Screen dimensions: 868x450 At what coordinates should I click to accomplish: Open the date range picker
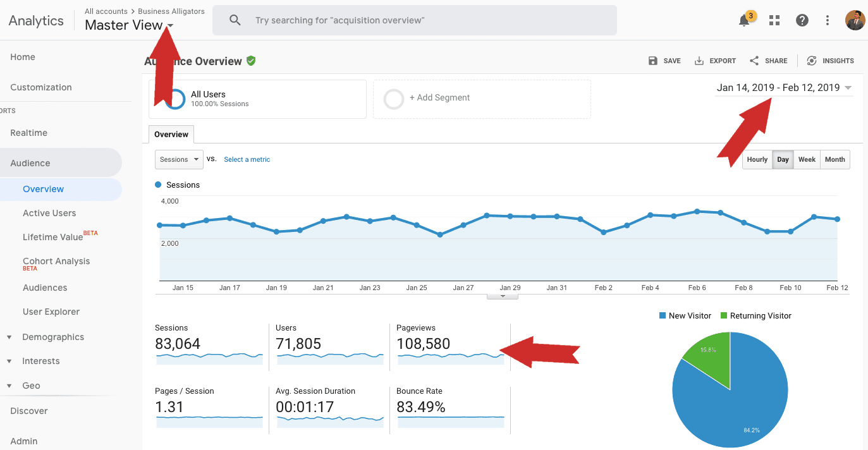pos(784,88)
